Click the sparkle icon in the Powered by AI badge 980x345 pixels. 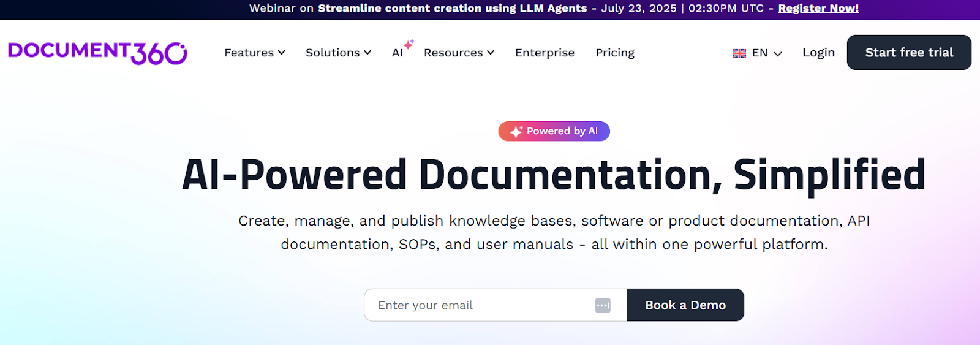click(516, 131)
